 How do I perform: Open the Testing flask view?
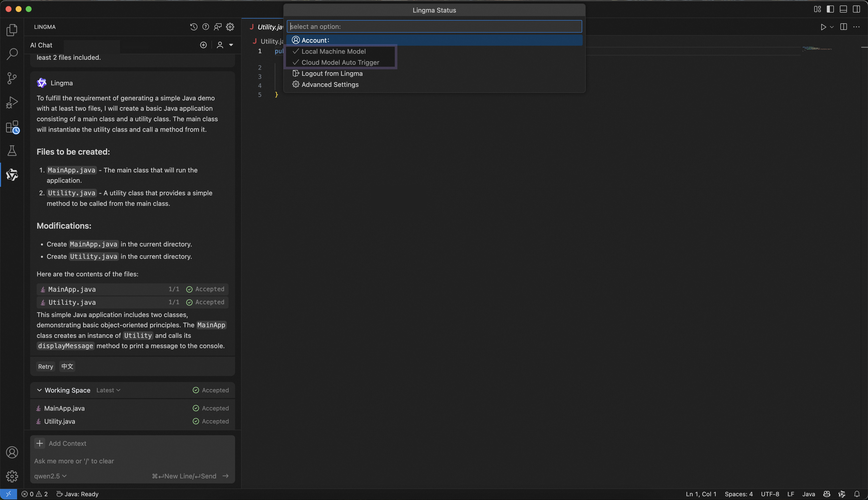coord(12,151)
